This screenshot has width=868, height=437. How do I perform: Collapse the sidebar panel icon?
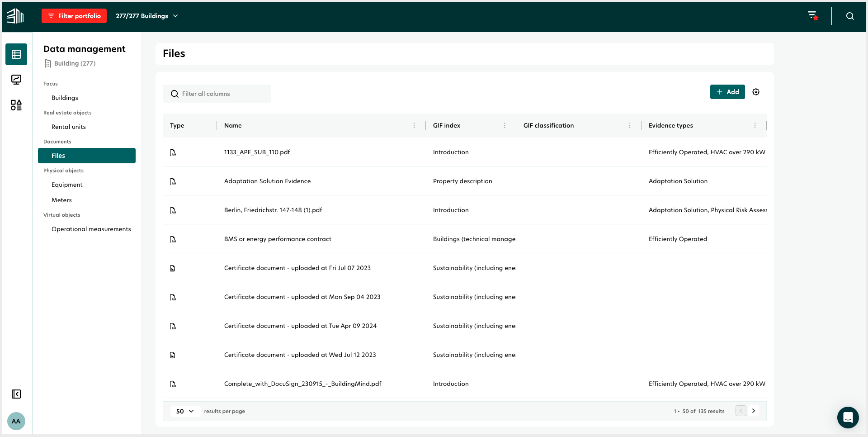pyautogui.click(x=16, y=394)
